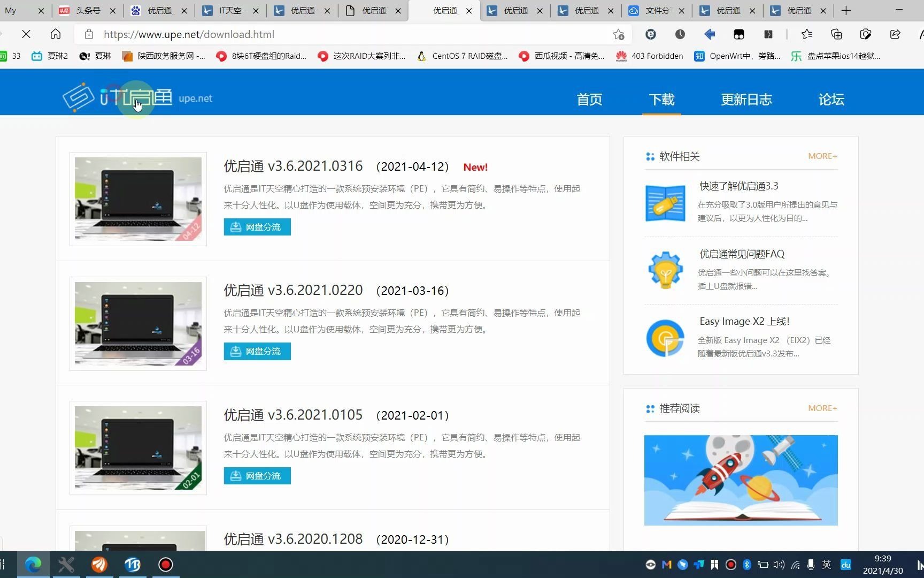The width and height of the screenshot is (924, 578).
Task: View site security lock icon info
Action: [x=89, y=34]
